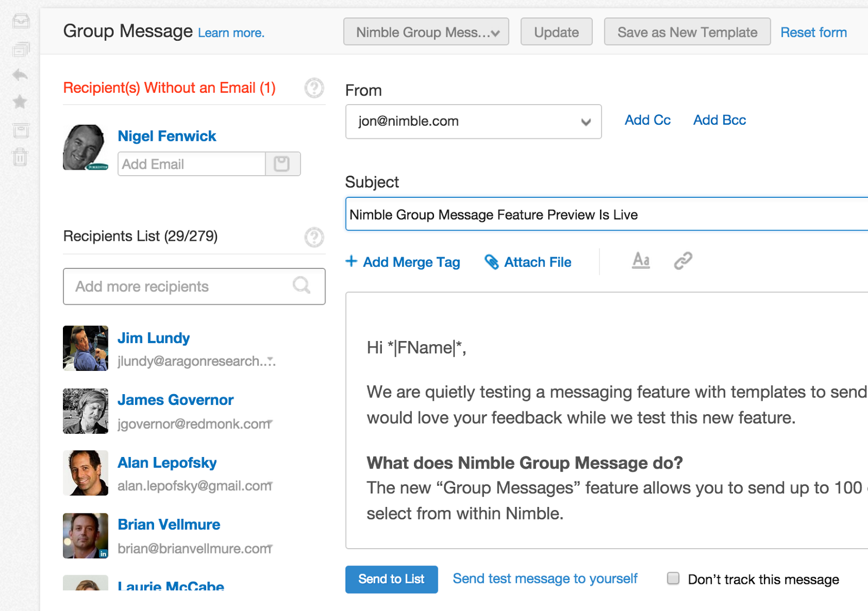
Task: Click the Send to List button
Action: tap(392, 580)
